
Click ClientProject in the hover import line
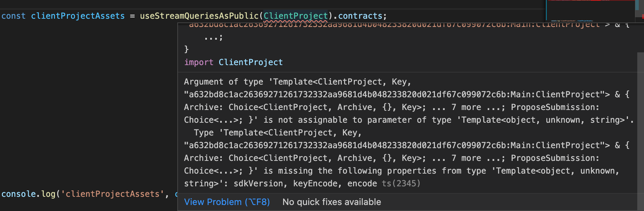click(x=251, y=62)
